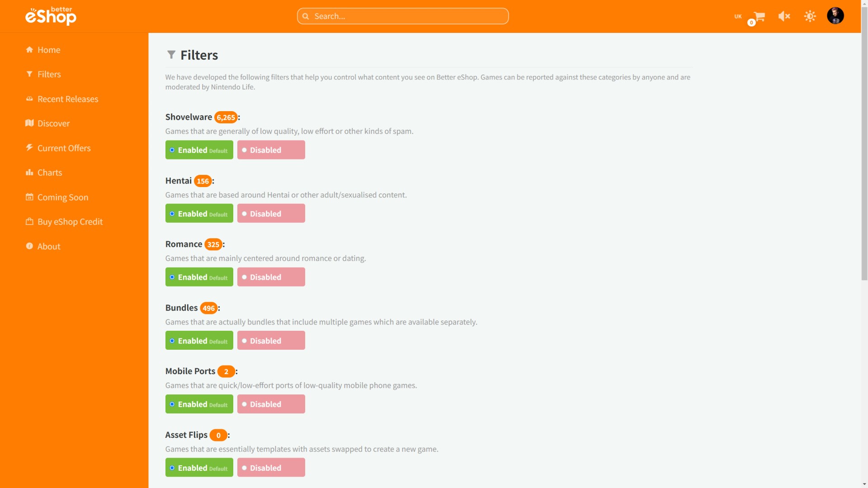This screenshot has height=488, width=868.
Task: Open the user profile avatar
Action: 835,16
